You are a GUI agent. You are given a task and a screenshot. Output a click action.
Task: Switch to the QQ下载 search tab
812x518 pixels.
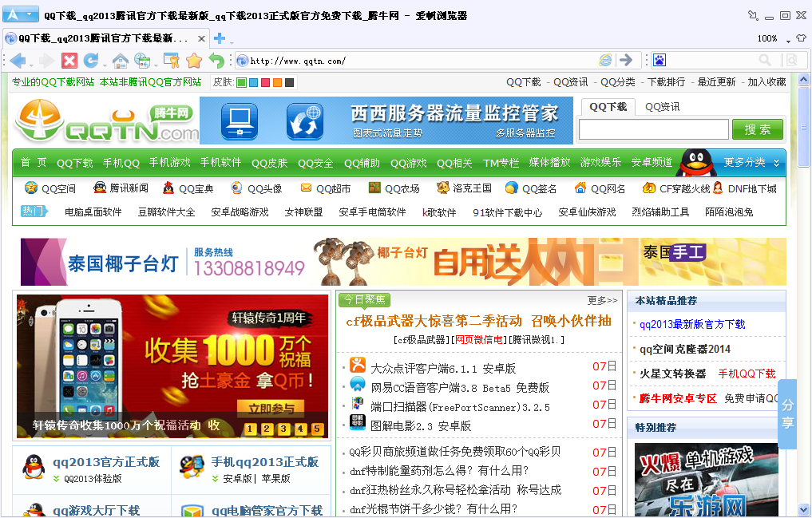click(x=608, y=107)
